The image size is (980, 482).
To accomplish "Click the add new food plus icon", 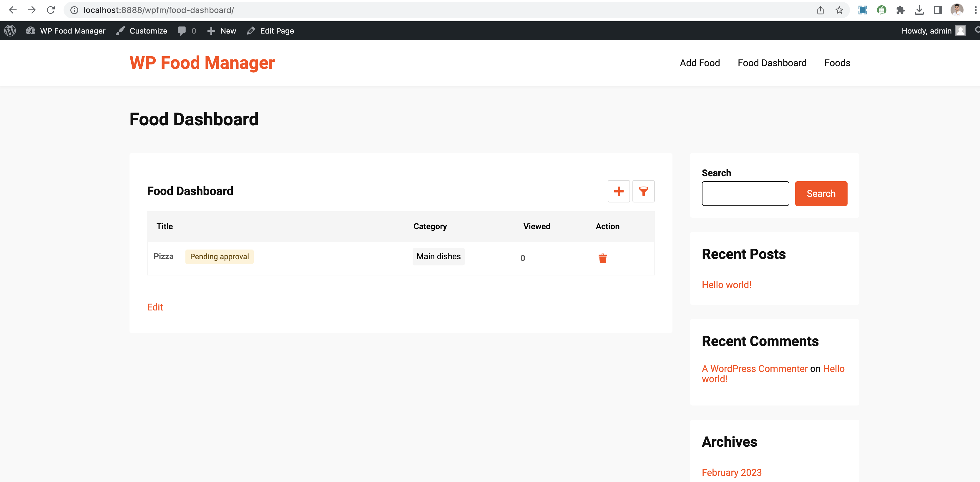I will (619, 191).
